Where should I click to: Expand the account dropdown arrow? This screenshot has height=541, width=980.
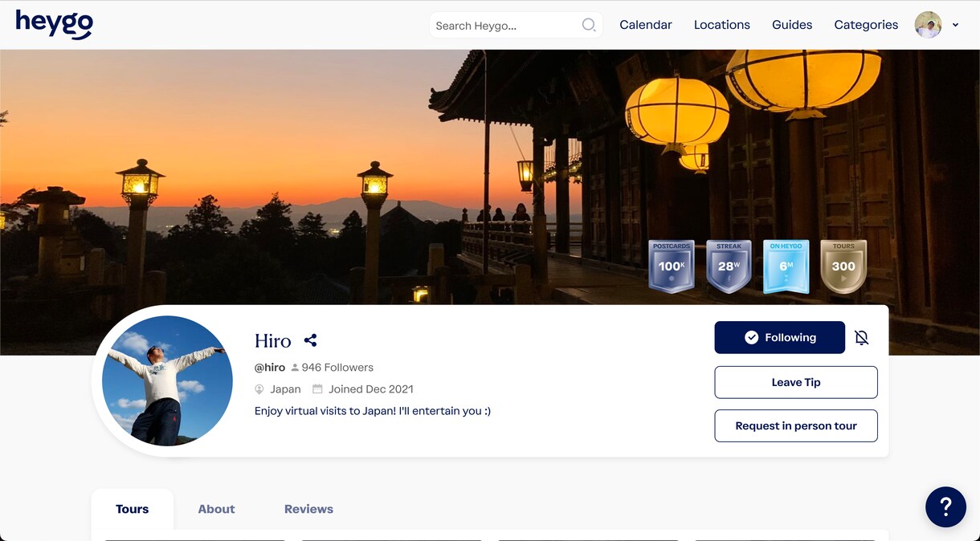pos(955,25)
